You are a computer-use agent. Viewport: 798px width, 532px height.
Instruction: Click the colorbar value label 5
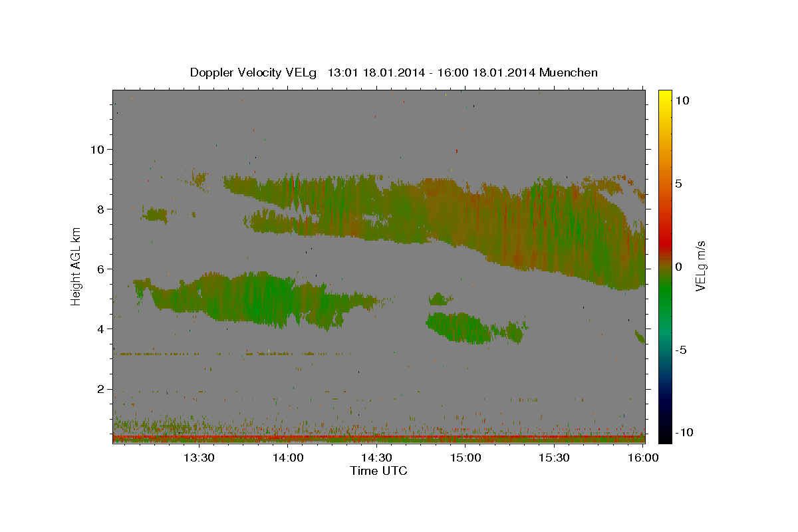(x=678, y=183)
